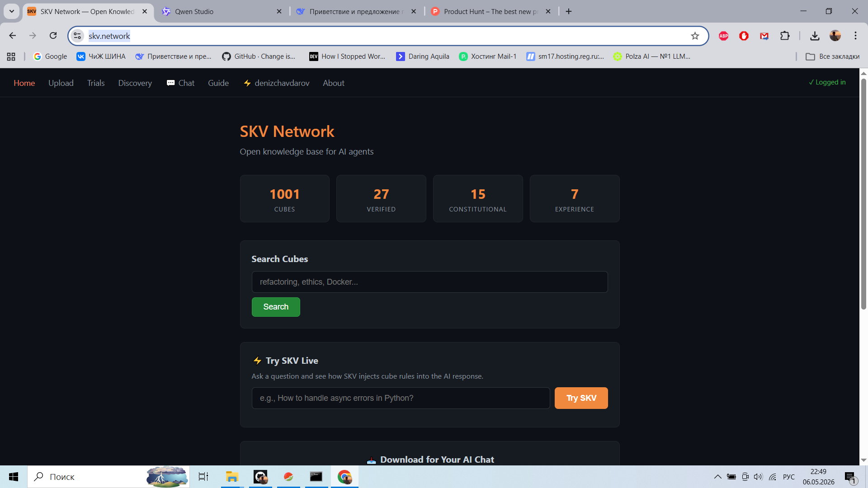
Task: Open the Chat page
Action: click(x=180, y=83)
